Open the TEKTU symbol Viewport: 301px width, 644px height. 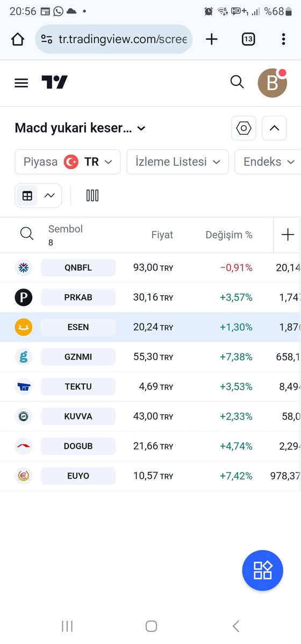[78, 386]
